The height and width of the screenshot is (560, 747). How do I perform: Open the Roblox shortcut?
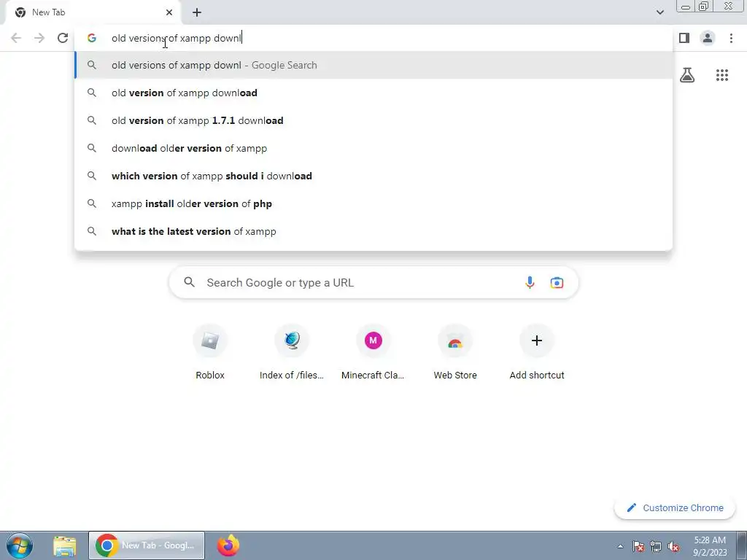pyautogui.click(x=210, y=352)
